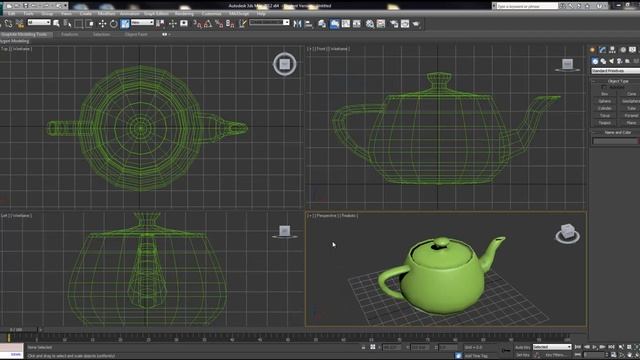Image resolution: width=640 pixels, height=360 pixels.
Task: Open the Select by Name dialog
Action: tap(67, 24)
